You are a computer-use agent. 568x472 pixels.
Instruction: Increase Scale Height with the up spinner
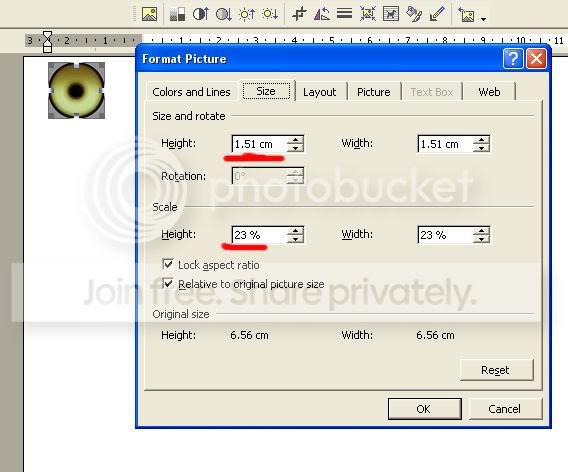tap(295, 231)
